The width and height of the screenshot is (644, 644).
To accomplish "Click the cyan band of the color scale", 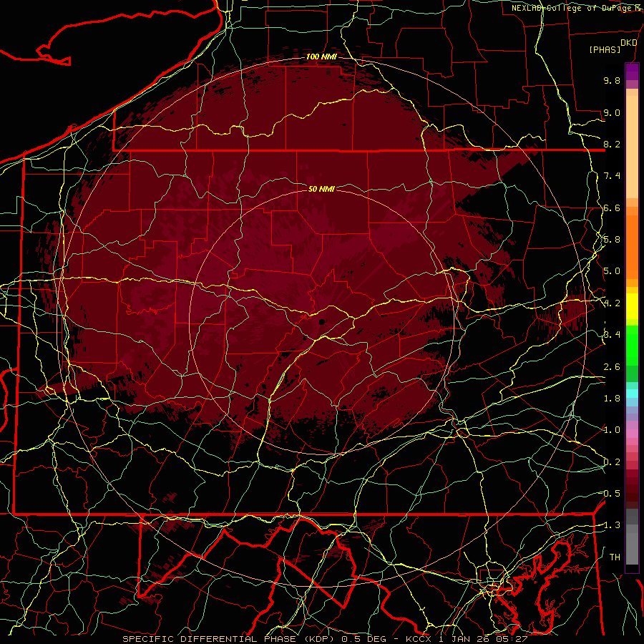I will (632, 394).
